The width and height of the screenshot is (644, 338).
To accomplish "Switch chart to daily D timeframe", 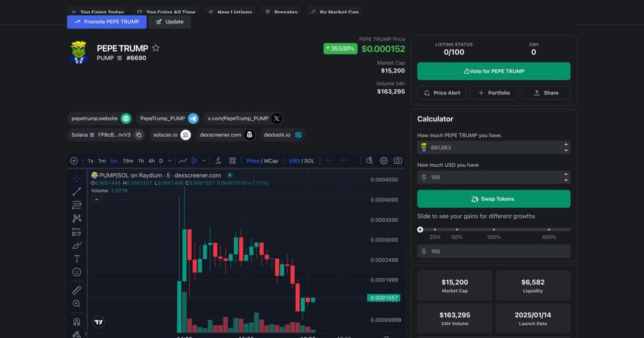I will point(161,161).
